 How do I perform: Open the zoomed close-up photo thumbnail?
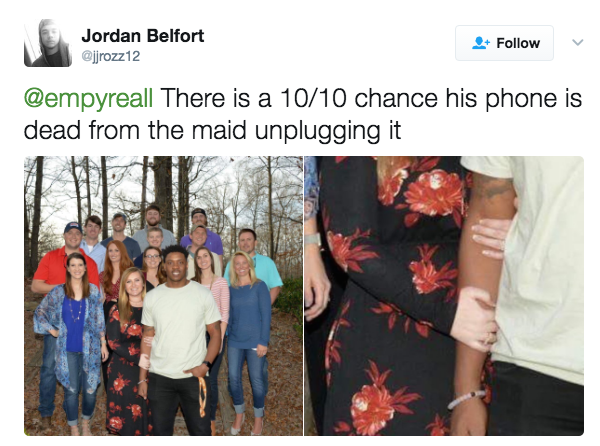[444, 296]
